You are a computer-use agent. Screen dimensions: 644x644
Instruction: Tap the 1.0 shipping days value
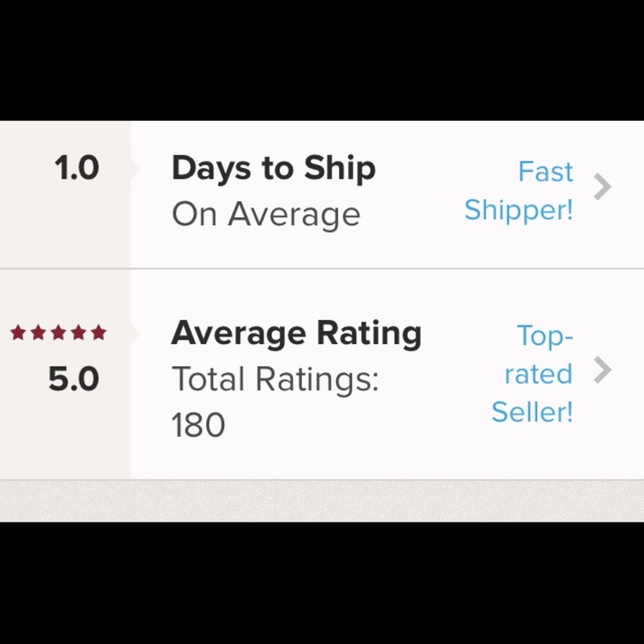77,167
